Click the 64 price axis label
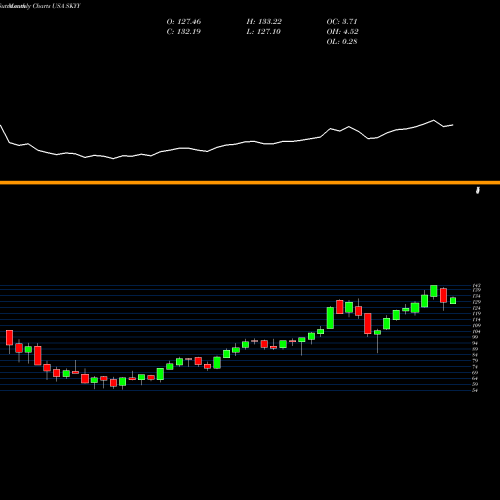500x500 pixels. pos(475,378)
